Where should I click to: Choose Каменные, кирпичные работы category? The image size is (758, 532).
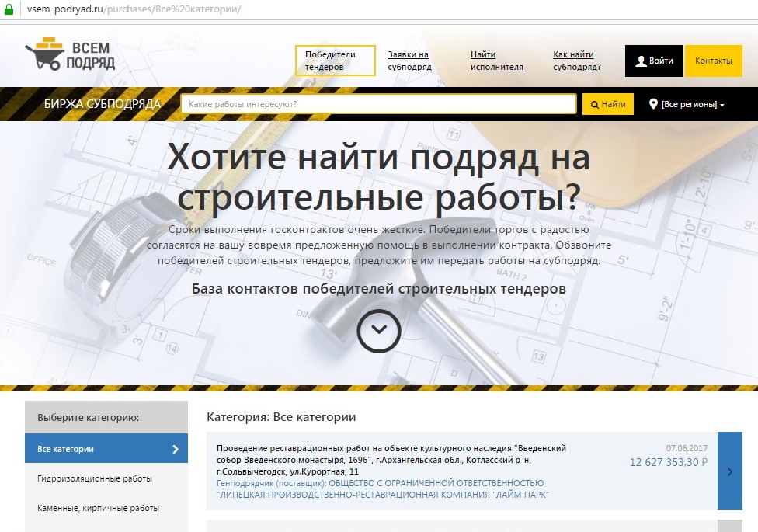(98, 508)
